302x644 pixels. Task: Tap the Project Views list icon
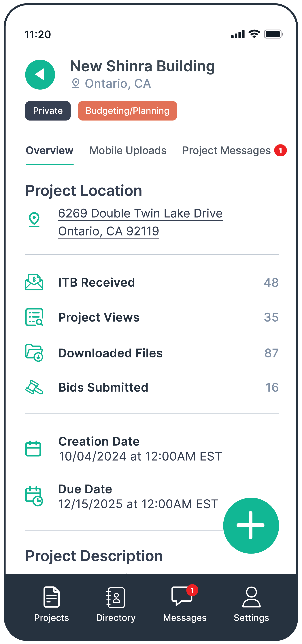[x=34, y=317]
